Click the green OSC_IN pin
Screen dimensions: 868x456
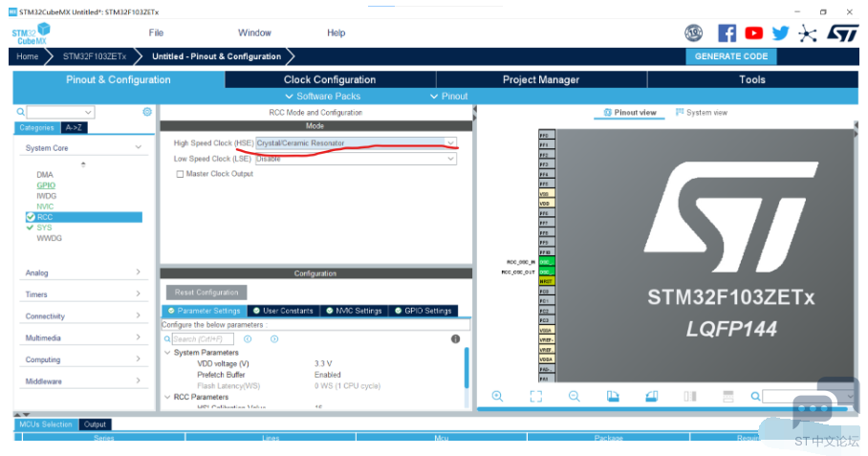[x=547, y=262]
